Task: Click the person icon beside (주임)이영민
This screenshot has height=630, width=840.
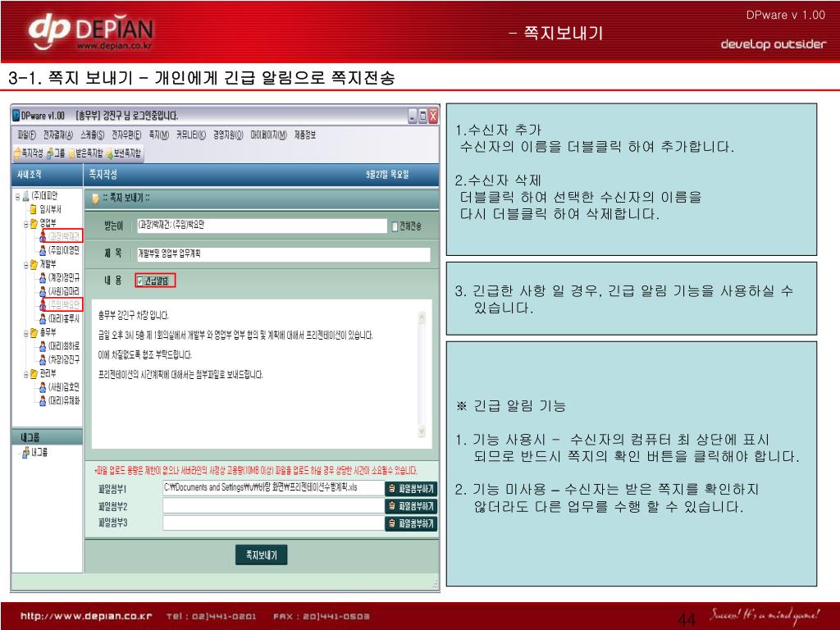Action: pos(43,250)
